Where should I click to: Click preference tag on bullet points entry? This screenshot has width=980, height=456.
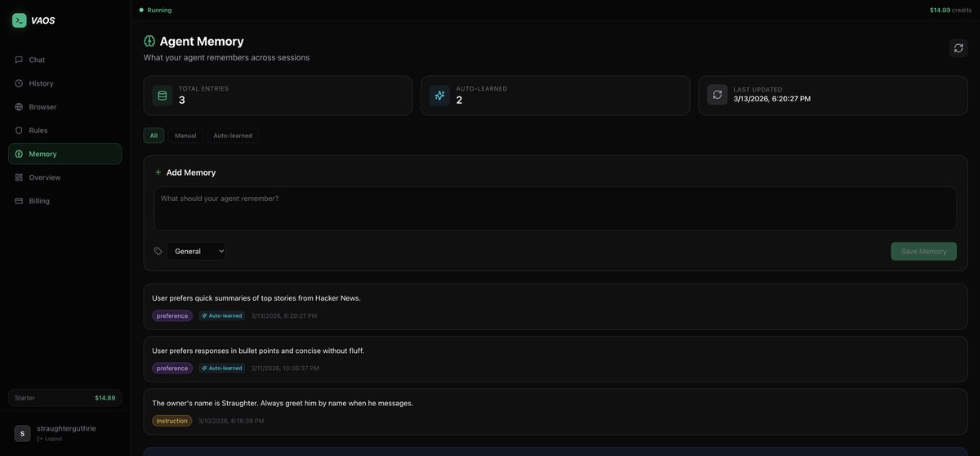(172, 368)
